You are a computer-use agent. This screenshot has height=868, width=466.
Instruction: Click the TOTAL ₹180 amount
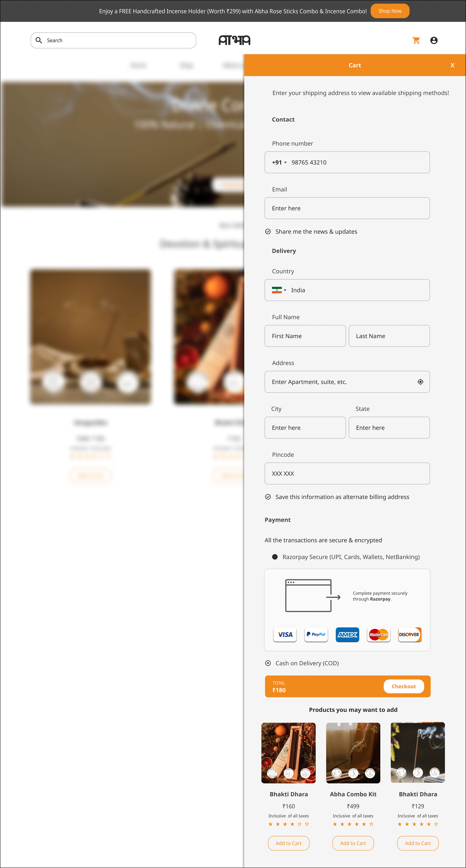(279, 690)
